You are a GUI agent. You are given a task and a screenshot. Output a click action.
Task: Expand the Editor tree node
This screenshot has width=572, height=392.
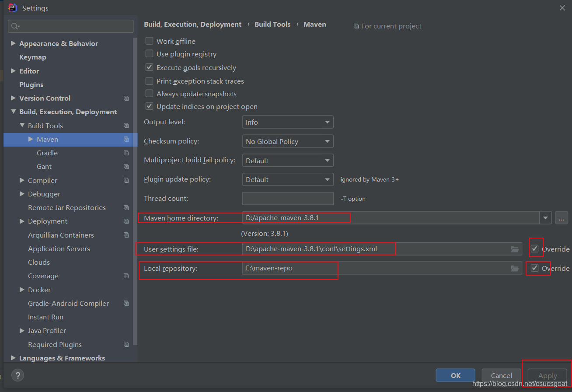pyautogui.click(x=13, y=71)
